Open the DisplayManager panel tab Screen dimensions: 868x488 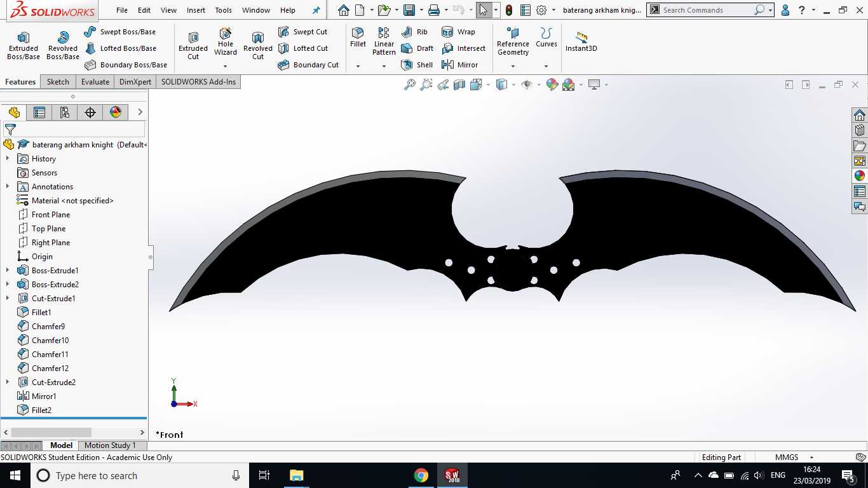pos(116,112)
